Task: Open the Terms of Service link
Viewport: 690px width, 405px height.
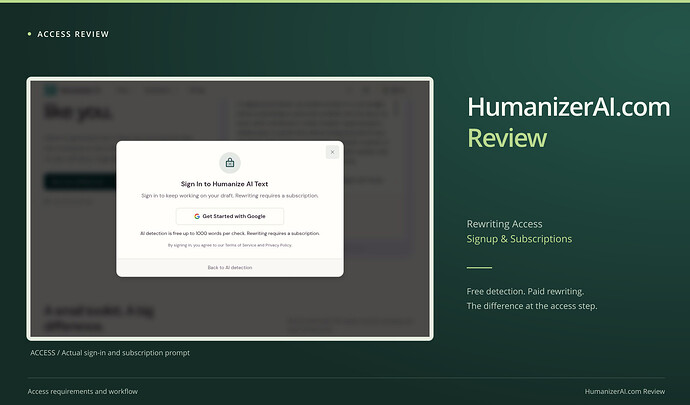Action: click(x=240, y=245)
